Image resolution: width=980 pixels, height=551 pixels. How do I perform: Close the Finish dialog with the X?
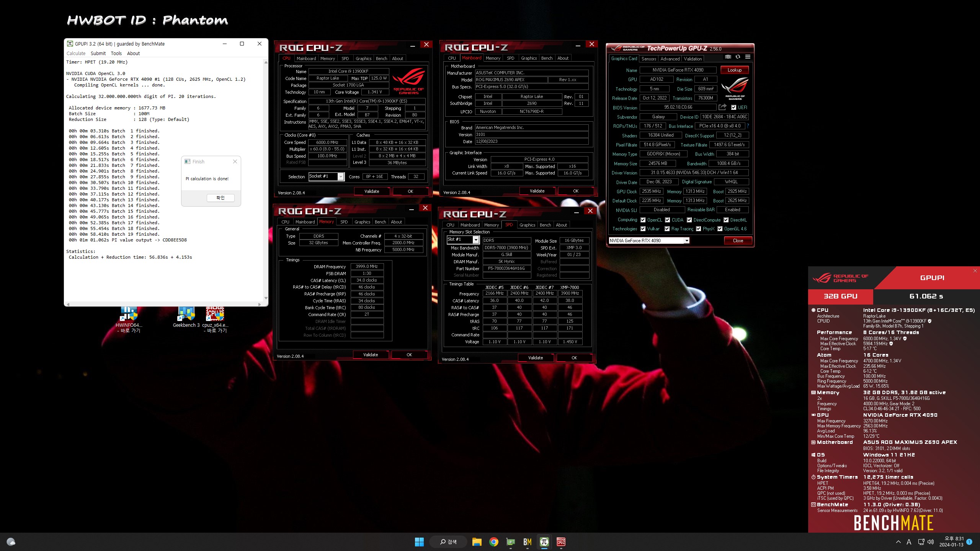235,161
